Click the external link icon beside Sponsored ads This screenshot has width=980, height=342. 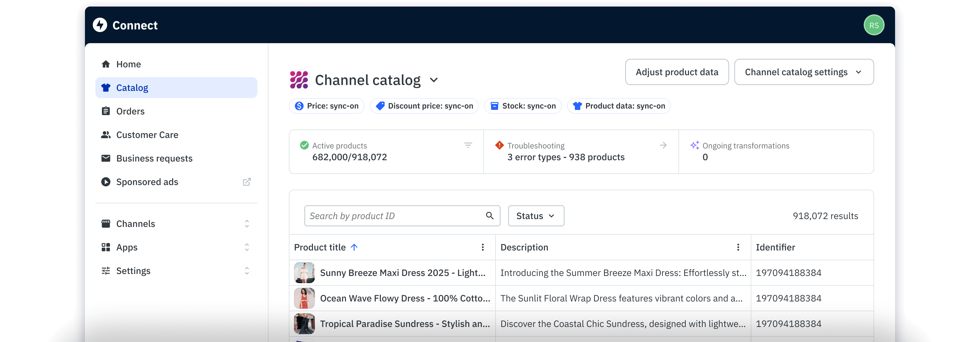[x=247, y=182]
